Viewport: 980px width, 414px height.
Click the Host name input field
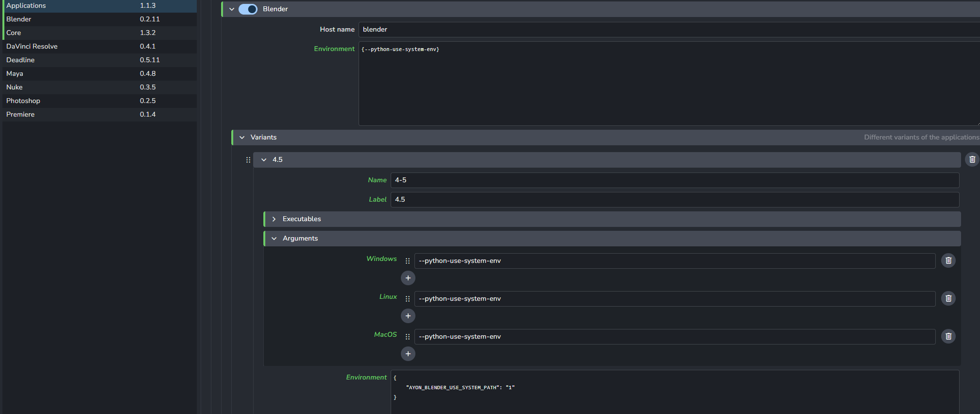tap(666, 30)
